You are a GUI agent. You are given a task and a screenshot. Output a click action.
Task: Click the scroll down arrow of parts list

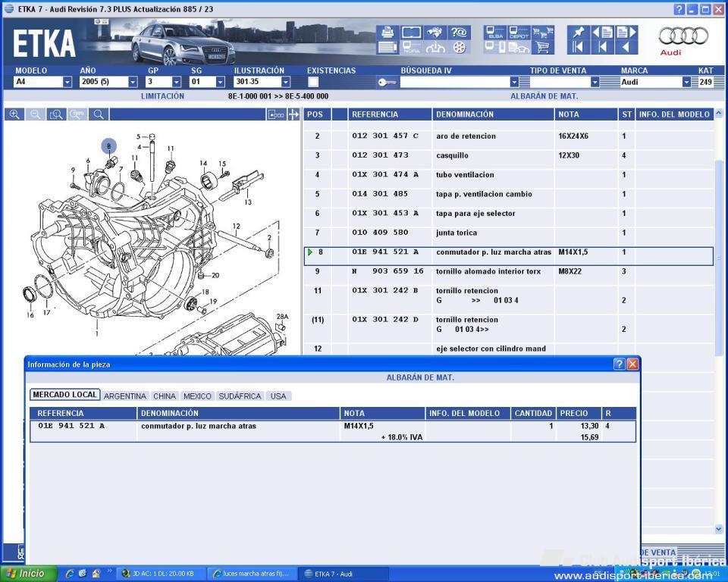tap(718, 529)
